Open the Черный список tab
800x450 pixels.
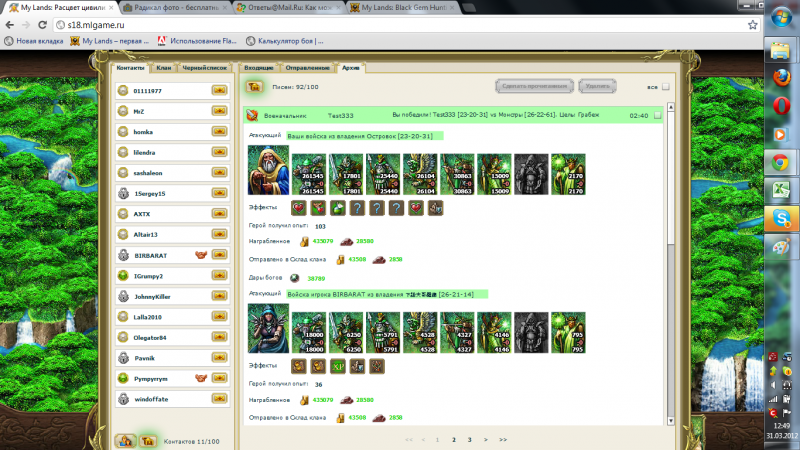point(205,67)
